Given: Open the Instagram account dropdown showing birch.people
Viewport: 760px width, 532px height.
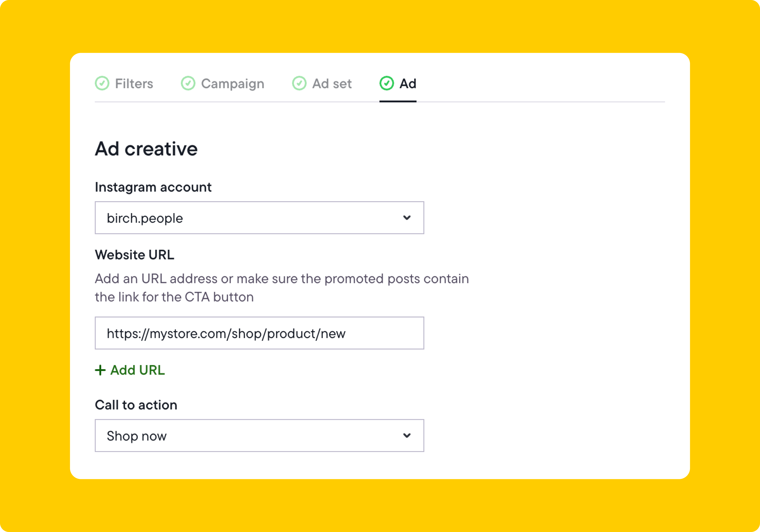Looking at the screenshot, I should pyautogui.click(x=260, y=218).
